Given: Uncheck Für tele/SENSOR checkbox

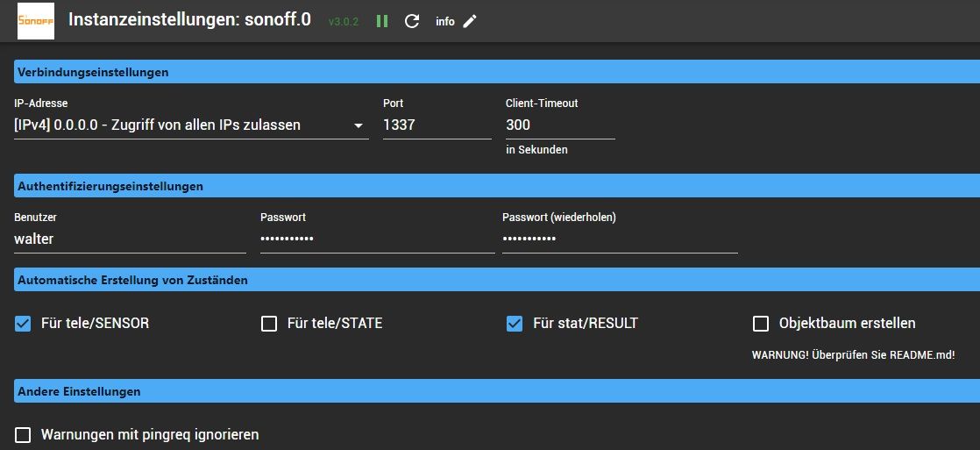Looking at the screenshot, I should pos(23,324).
